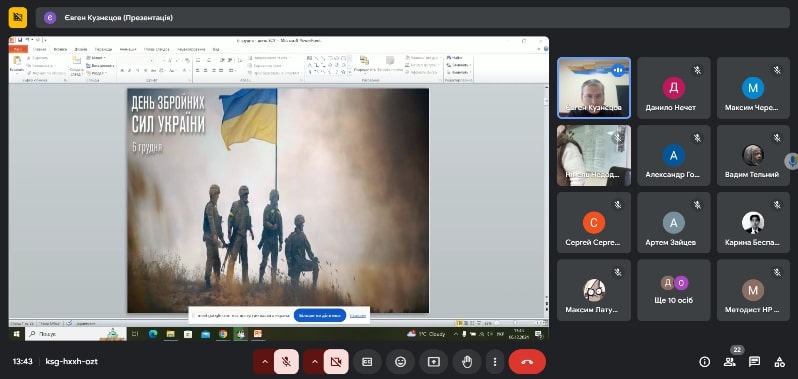
Task: Open meeting details info icon
Action: pyautogui.click(x=704, y=362)
